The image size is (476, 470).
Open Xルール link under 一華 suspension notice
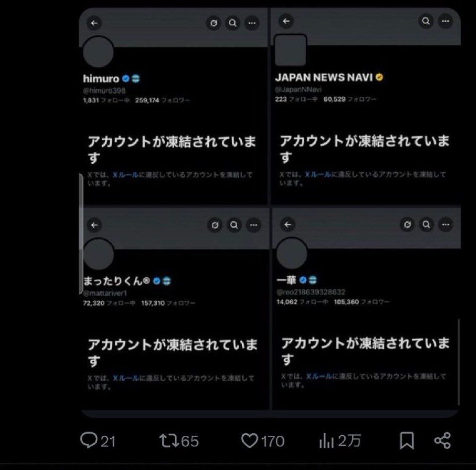click(319, 377)
